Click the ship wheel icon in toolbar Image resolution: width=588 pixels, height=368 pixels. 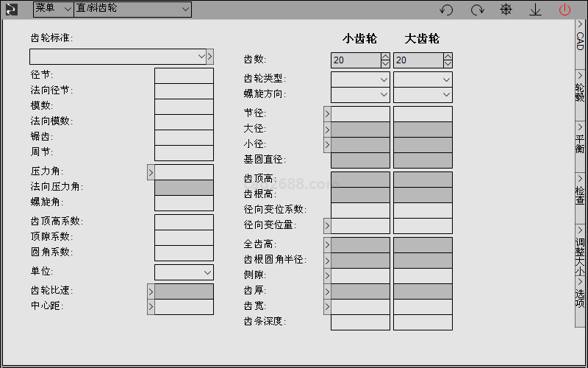506,10
